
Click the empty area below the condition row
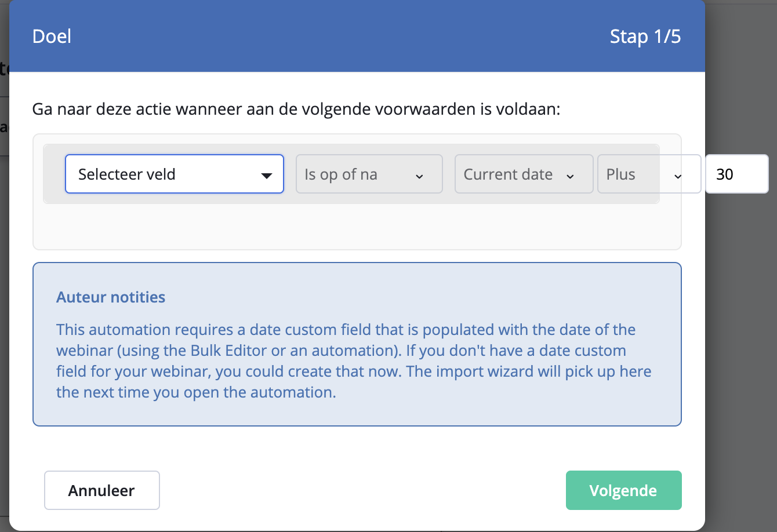(x=357, y=226)
